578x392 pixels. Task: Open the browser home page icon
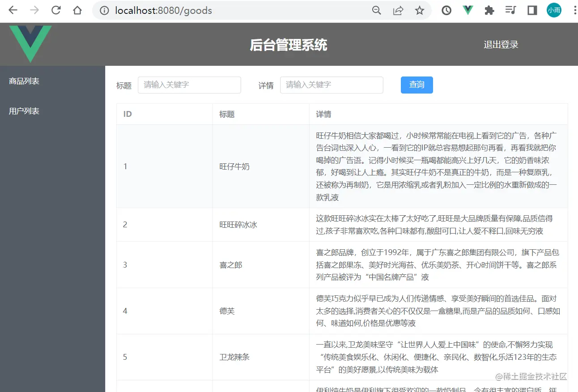tap(77, 10)
